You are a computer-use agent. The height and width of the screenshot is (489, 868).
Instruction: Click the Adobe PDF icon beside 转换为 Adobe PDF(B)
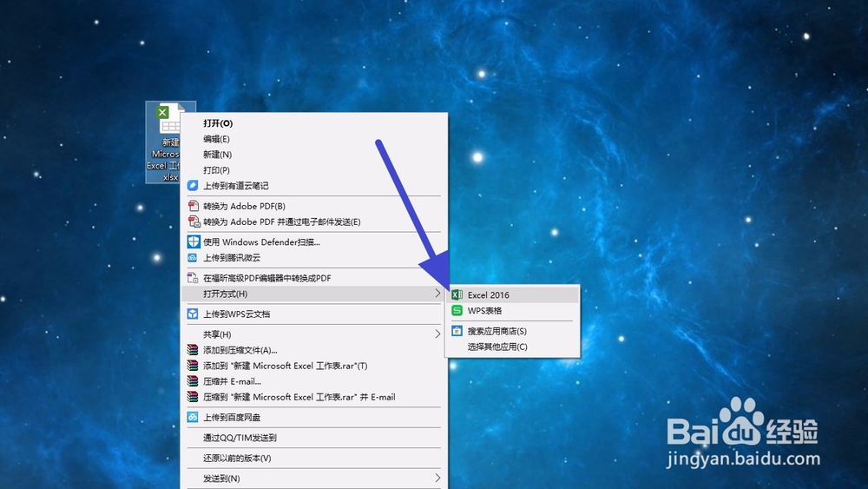[193, 206]
